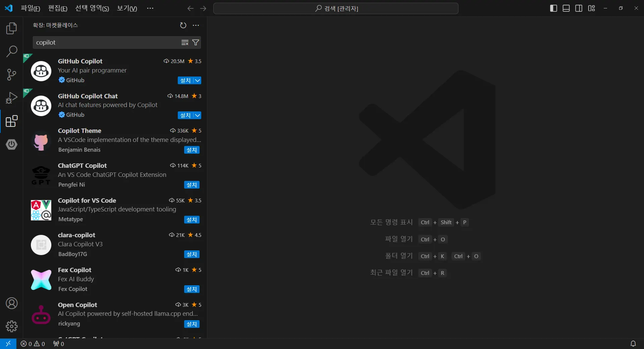This screenshot has width=644, height=349.
Task: Open the Run and Debug view
Action: click(x=11, y=98)
